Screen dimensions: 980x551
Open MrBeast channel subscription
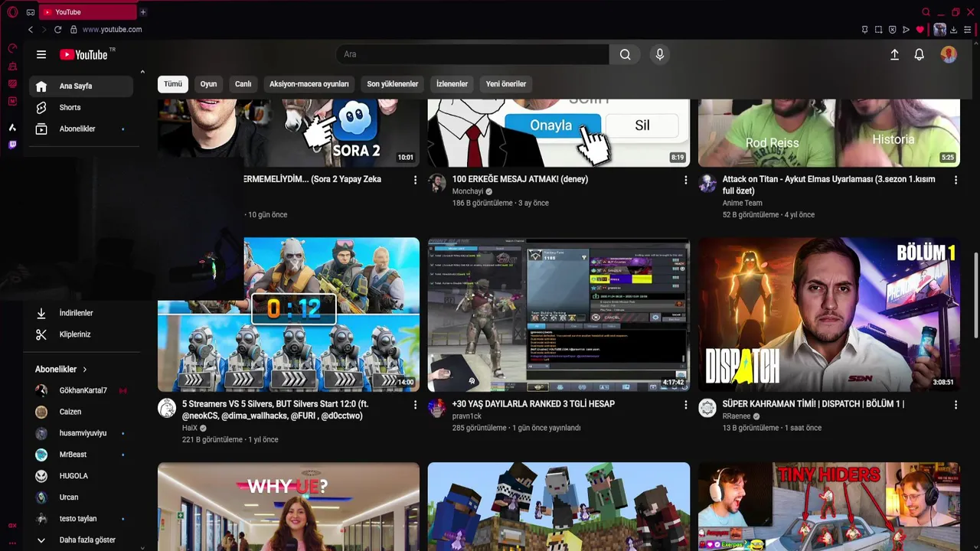81,455
